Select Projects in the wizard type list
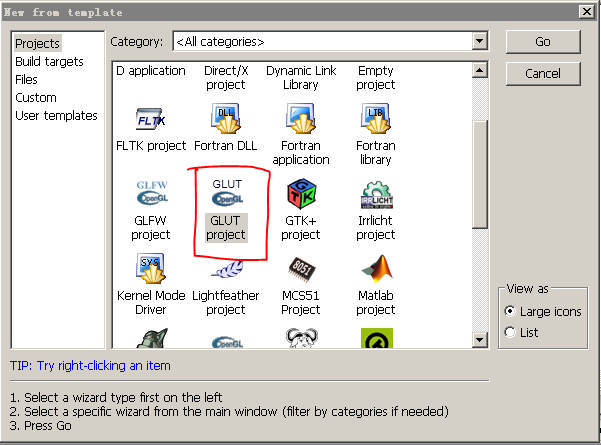601x445 pixels. point(38,44)
